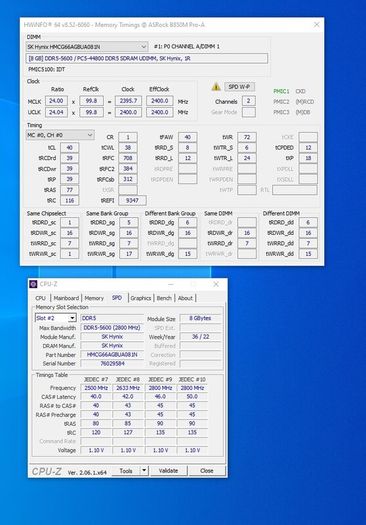
Task: Switch to the Mainboard tab
Action: click(x=66, y=298)
